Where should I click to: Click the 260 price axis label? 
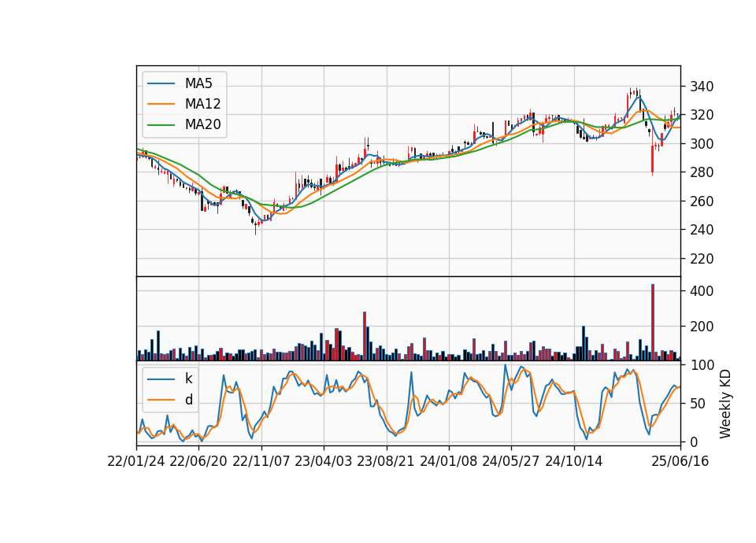pos(702,201)
